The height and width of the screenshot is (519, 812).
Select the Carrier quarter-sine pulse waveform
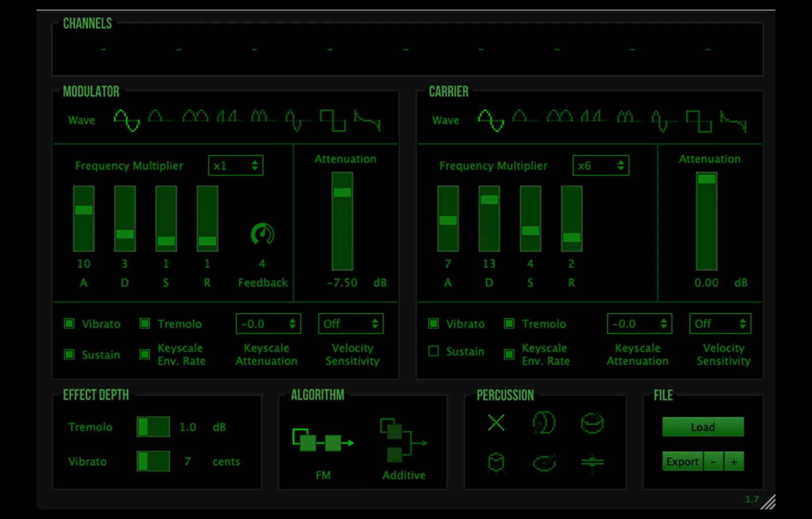point(594,117)
